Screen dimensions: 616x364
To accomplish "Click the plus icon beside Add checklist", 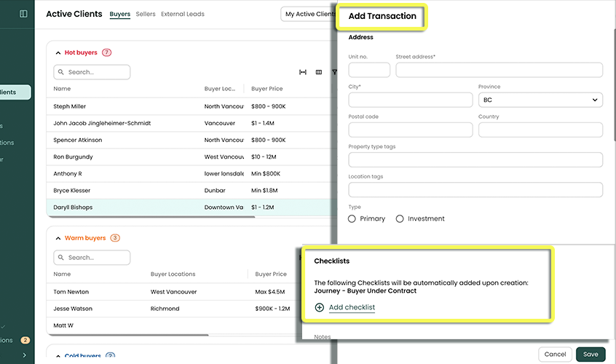I will [x=320, y=308].
